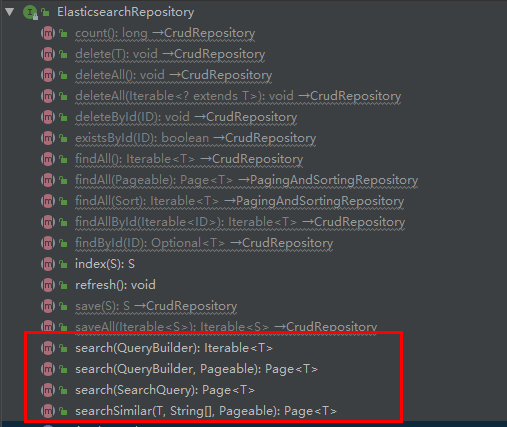The height and width of the screenshot is (427, 507).
Task: Click the ElasticsearchRepository interface icon
Action: tap(30, 12)
